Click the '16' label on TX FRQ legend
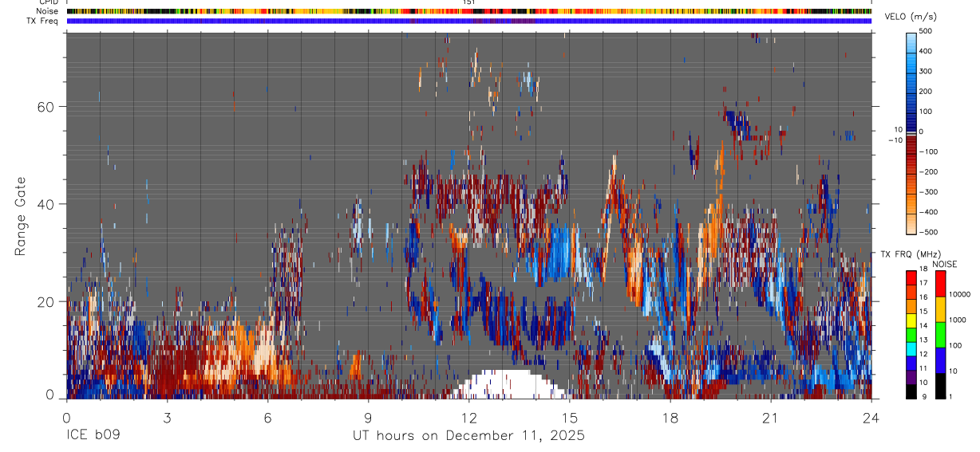 [x=924, y=297]
